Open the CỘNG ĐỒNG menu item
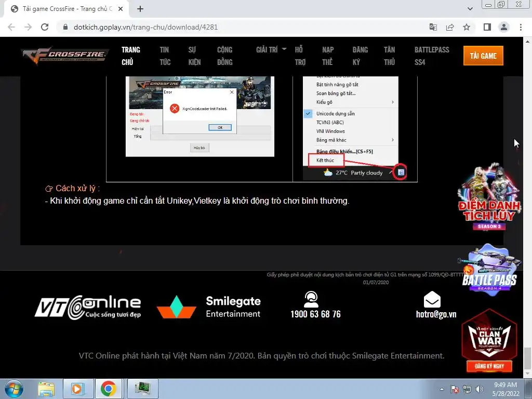Image resolution: width=532 pixels, height=399 pixels. coord(224,56)
